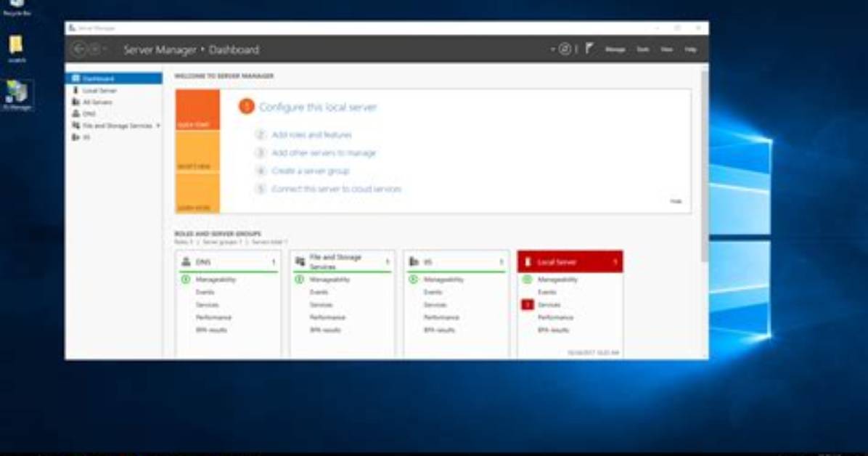Click the step 5 circle icon
868x456 pixels.
tap(261, 189)
